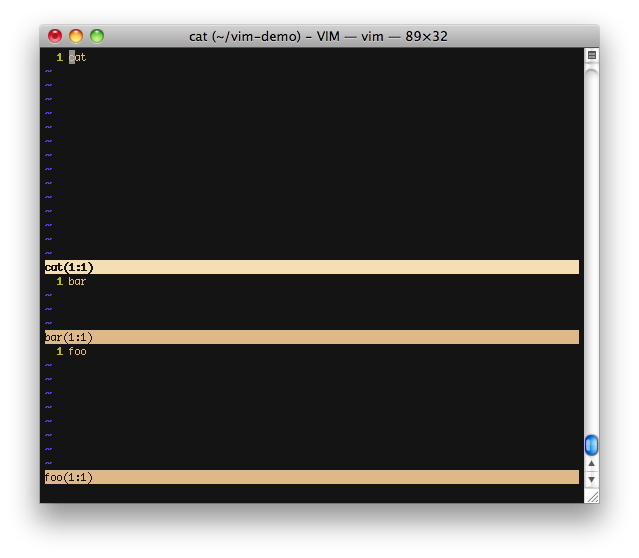Click the window resize grip corner
639x558 pixels.
[593, 496]
